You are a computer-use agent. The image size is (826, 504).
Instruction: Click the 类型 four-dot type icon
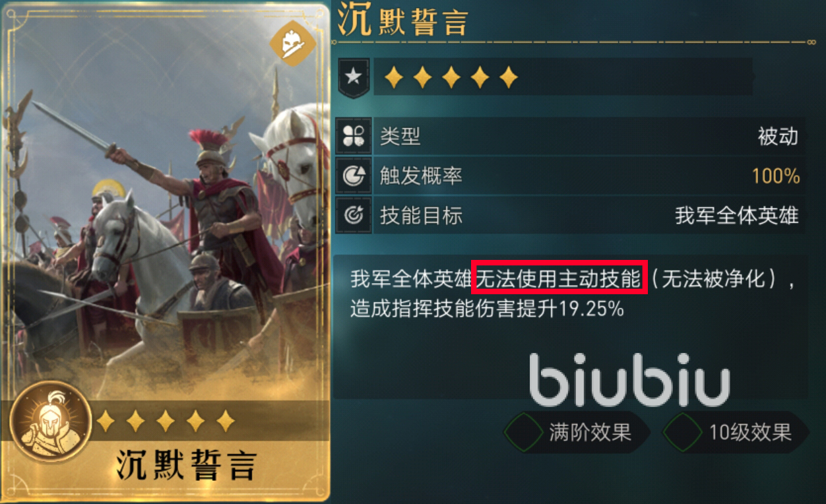354,136
